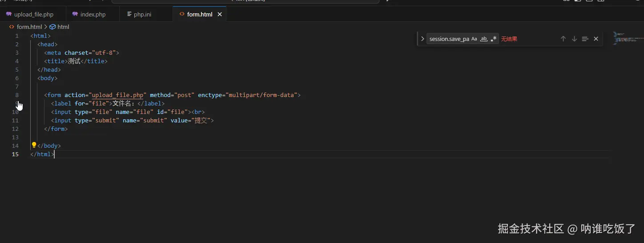Switch to the index.php tab
This screenshot has width=644, height=243.
tap(93, 14)
